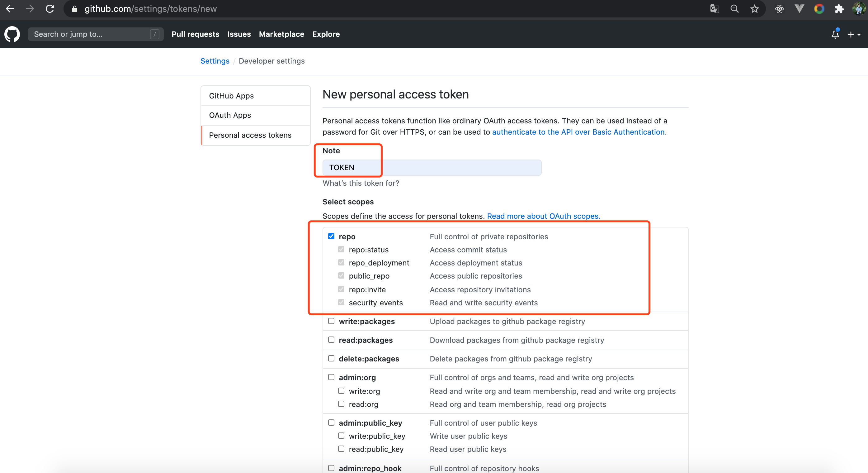Screen dimensions: 868x473
Task: Open the Extensions puzzle piece menu
Action: point(839,9)
